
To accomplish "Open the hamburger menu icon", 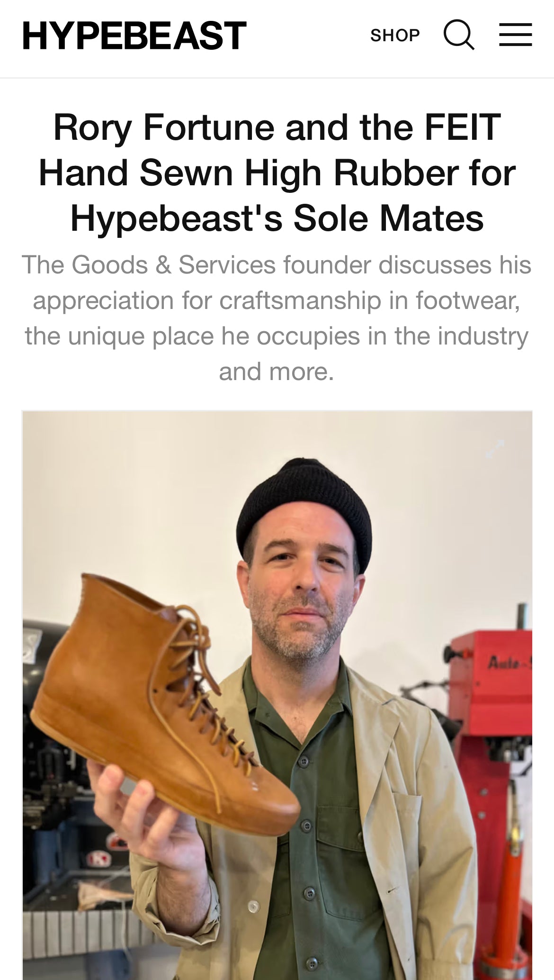I will (516, 35).
